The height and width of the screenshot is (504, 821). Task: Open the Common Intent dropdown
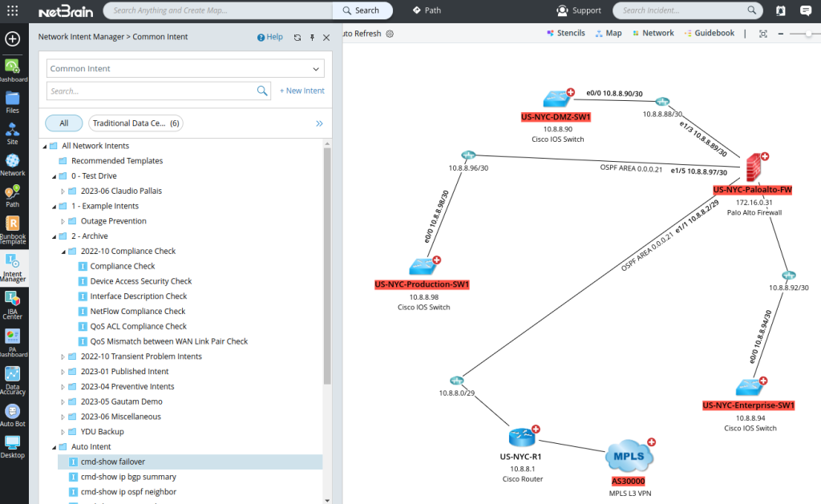click(x=185, y=69)
